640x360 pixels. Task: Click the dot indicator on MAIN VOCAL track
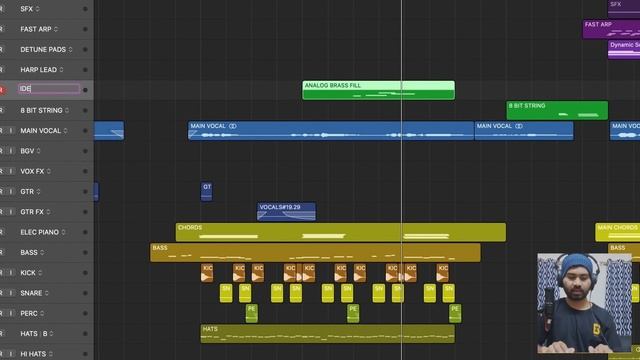pyautogui.click(x=85, y=131)
